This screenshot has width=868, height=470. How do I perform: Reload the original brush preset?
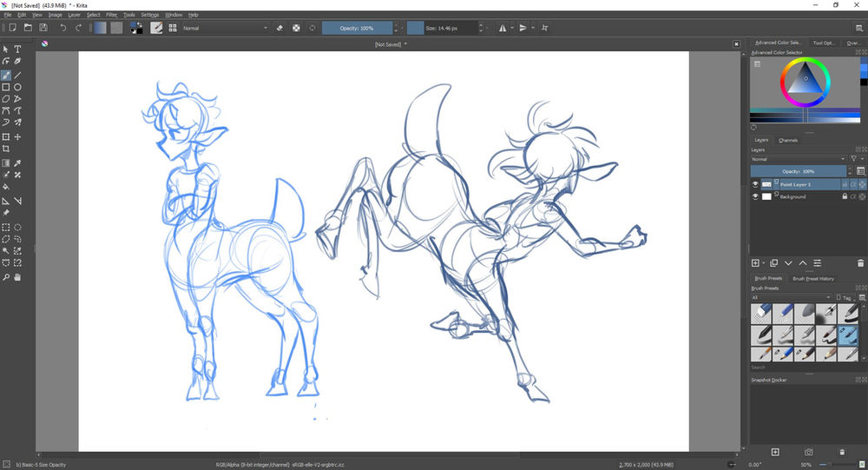tap(312, 28)
